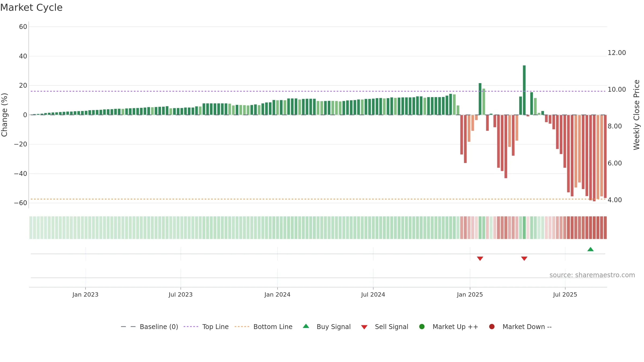Image resolution: width=644 pixels, height=362 pixels.
Task: Click the green Buy Signal triangle on the chart
Action: 590,249
